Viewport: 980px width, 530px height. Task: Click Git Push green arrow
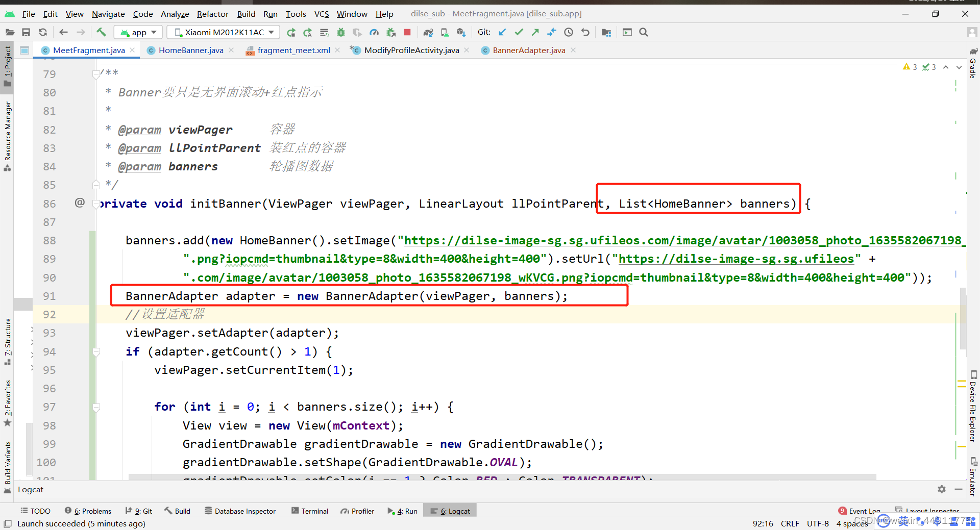[535, 32]
